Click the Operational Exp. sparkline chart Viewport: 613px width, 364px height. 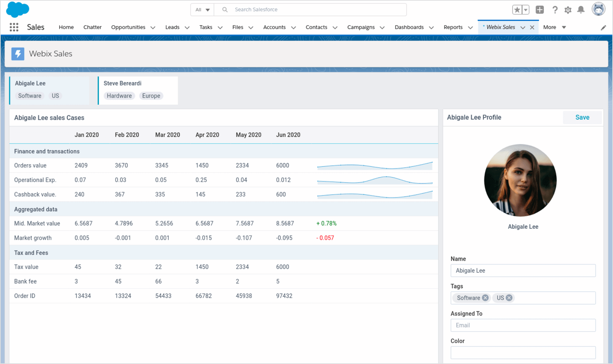375,180
